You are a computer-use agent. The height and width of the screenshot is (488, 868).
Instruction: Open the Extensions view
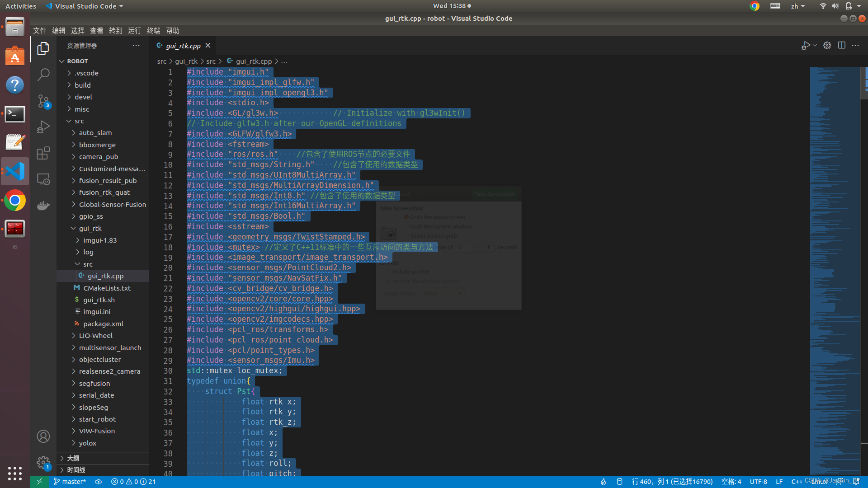[x=43, y=153]
